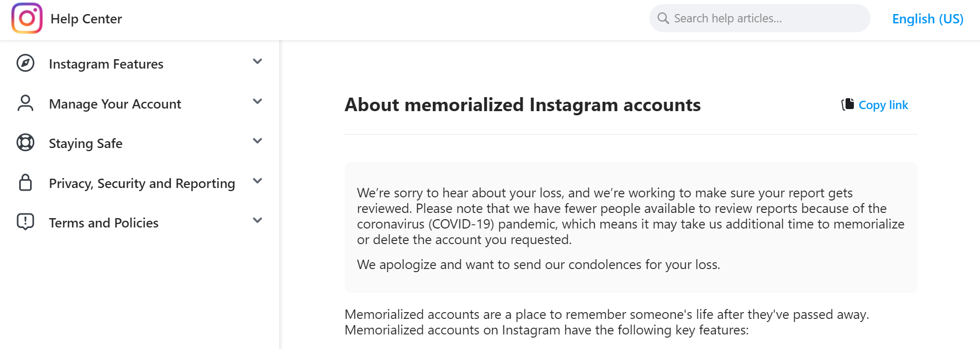Expand the Terms and Policies chevron
The image size is (980, 349).
(x=257, y=220)
